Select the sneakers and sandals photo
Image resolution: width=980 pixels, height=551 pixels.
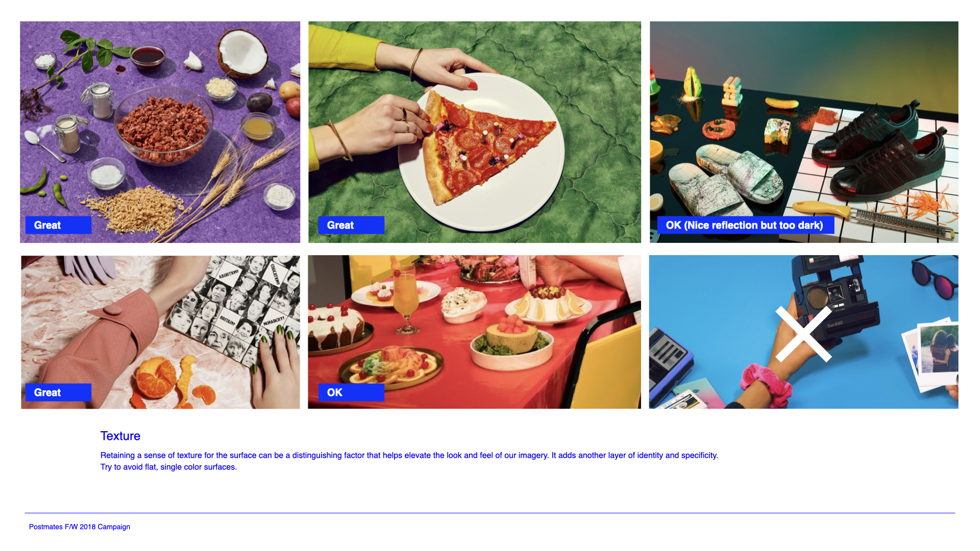pyautogui.click(x=804, y=132)
